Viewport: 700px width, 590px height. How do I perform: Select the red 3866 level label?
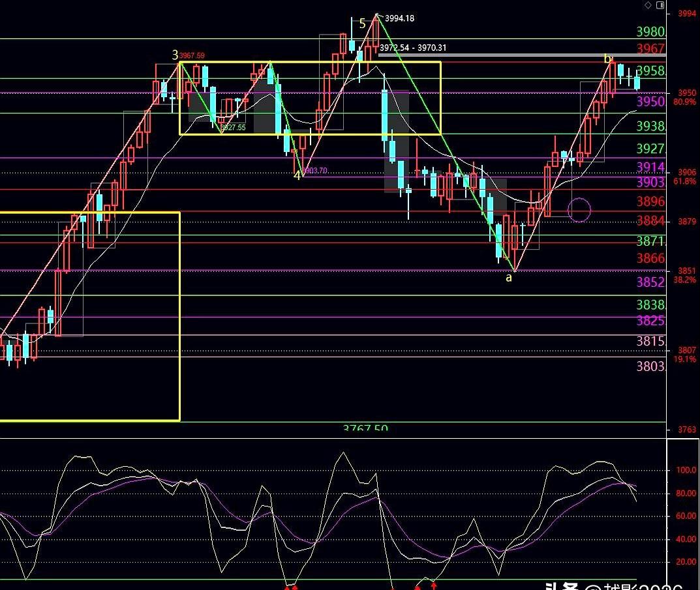pos(651,258)
